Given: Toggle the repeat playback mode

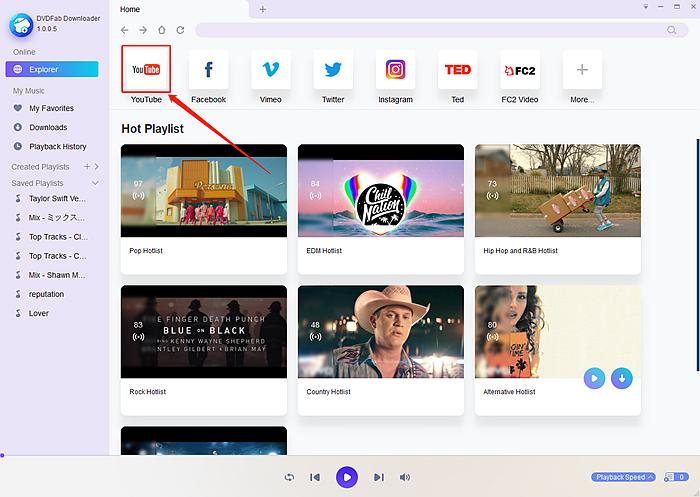Looking at the screenshot, I should coord(289,477).
